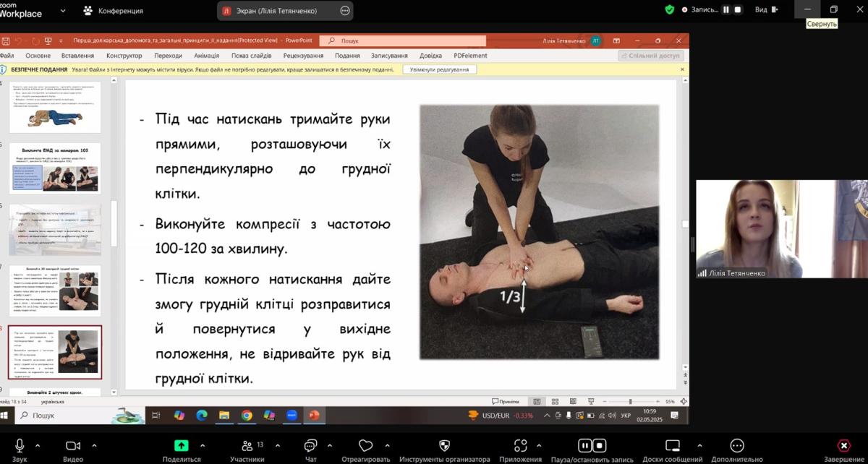Screen dimensions: 868x464
Task: Click the Увімкнути редагування button
Action: point(439,69)
